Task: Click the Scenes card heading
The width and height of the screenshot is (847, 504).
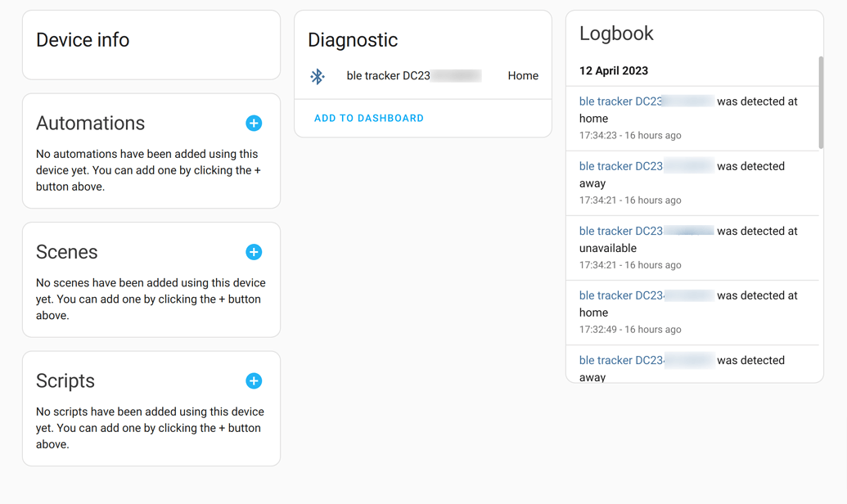Action: point(67,252)
